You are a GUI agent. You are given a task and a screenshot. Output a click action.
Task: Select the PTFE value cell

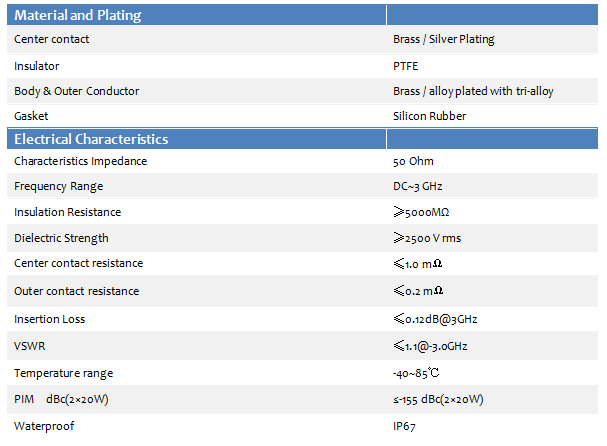point(405,66)
